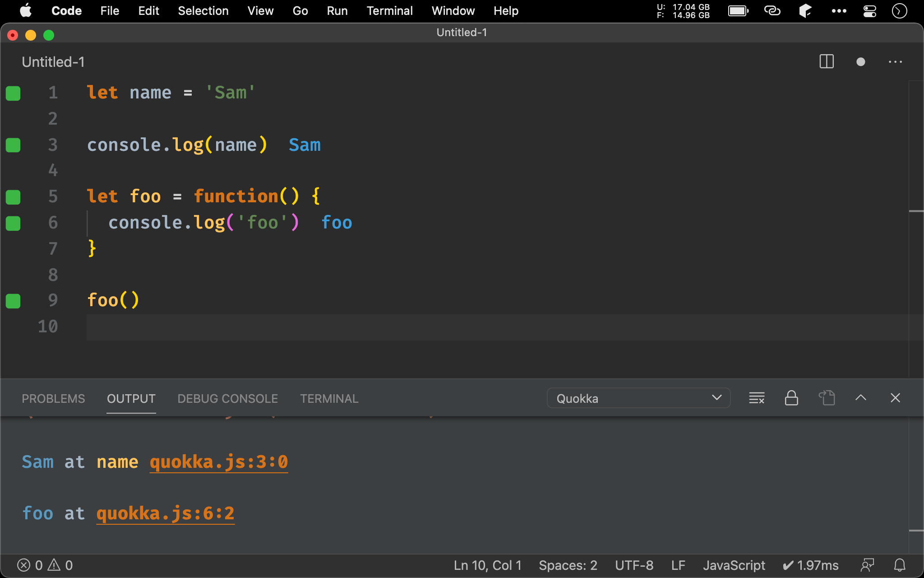
Task: Maximize the panel with chevron up
Action: [860, 398]
